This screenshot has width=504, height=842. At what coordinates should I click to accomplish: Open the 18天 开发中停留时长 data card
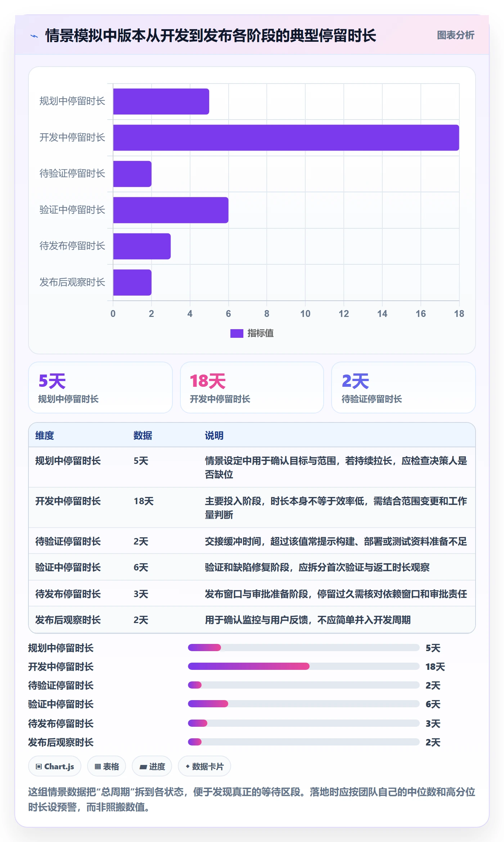point(252,388)
